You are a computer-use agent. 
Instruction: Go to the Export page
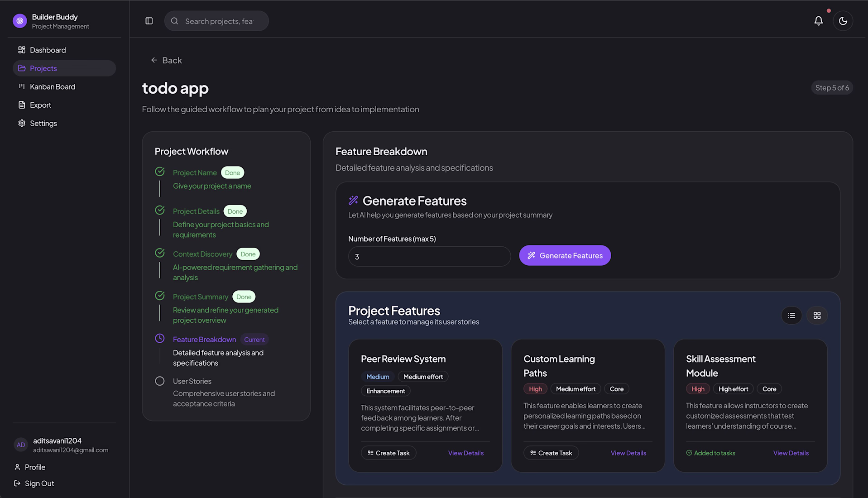40,105
